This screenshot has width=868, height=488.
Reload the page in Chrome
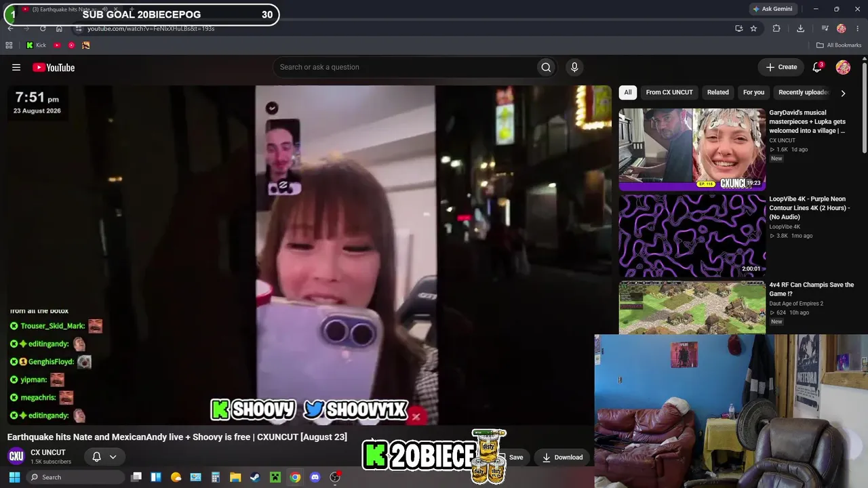(x=43, y=28)
